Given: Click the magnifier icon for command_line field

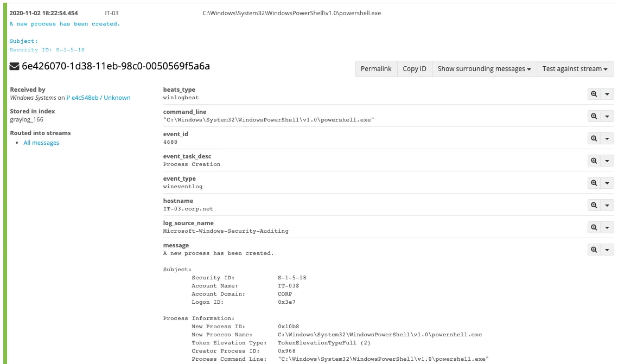Looking at the screenshot, I should [594, 116].
